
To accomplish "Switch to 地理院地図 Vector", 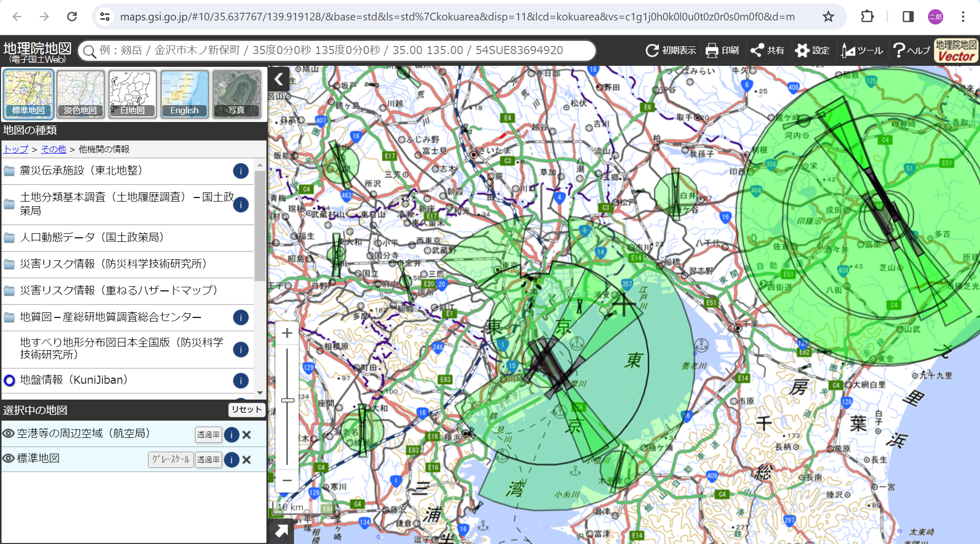I will tap(956, 51).
